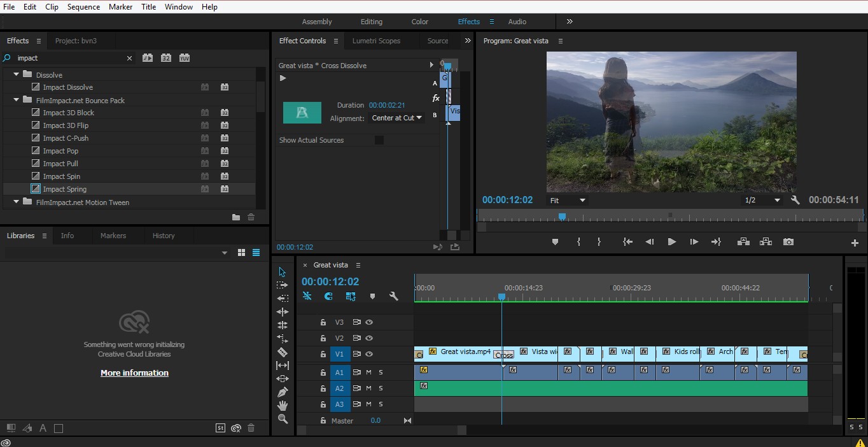Toggle Snap in the timeline

click(328, 296)
